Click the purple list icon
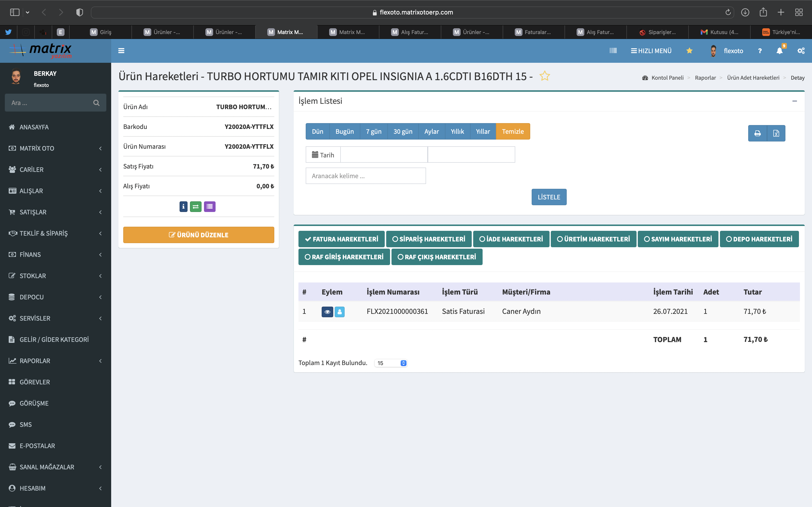The image size is (812, 507). coord(209,207)
